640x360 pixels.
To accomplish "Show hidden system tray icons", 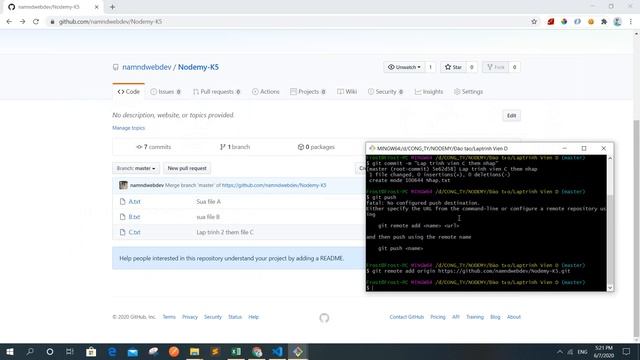I will (560, 352).
